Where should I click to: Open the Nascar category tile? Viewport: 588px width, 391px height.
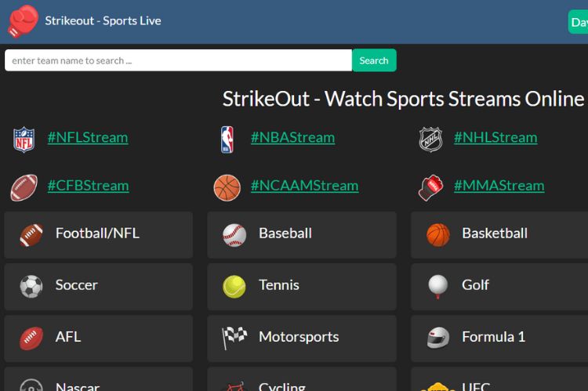coord(99,379)
